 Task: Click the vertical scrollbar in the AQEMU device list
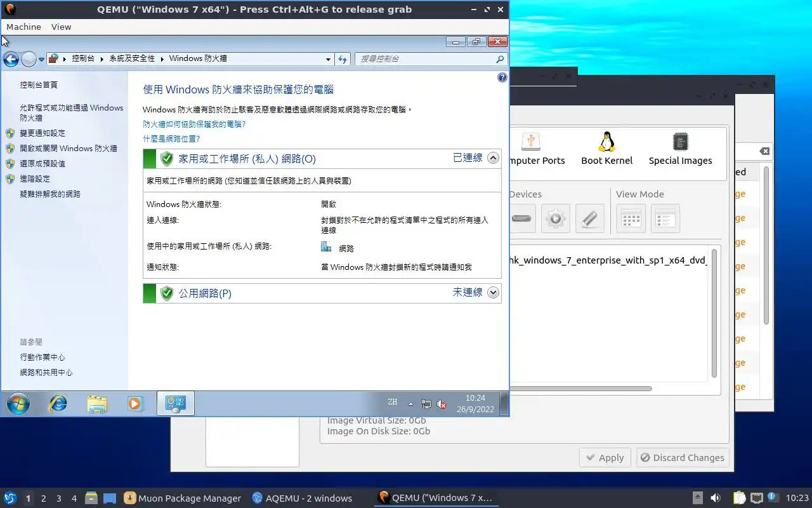click(x=714, y=314)
